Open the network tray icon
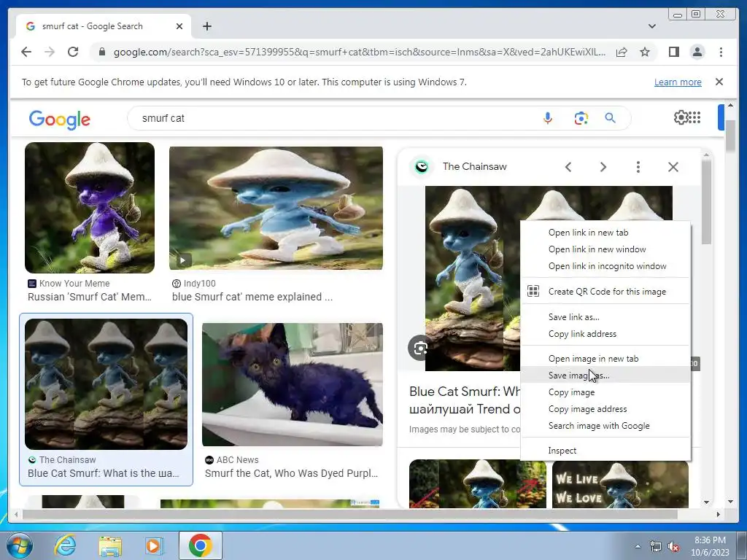 pos(656,547)
